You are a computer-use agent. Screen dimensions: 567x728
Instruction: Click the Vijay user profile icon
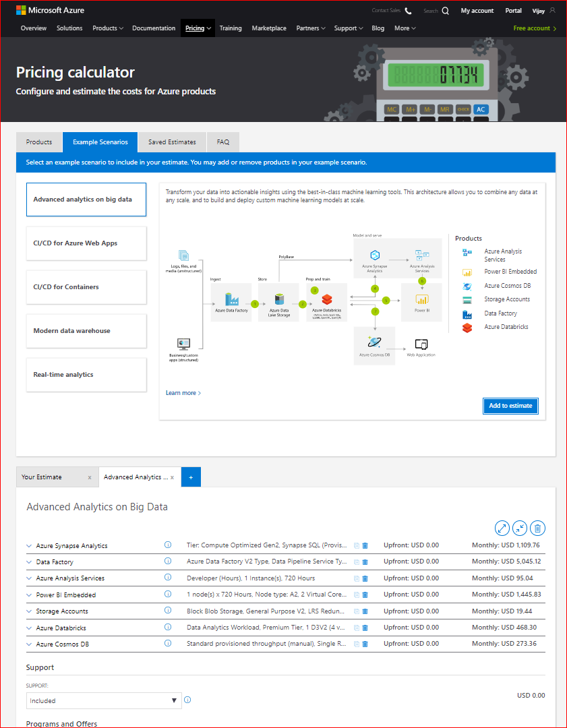tap(552, 10)
